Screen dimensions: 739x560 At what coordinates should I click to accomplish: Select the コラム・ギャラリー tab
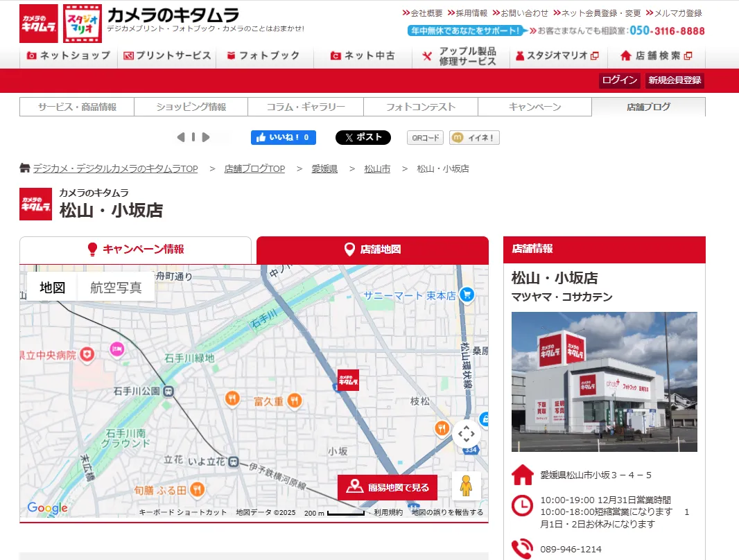(x=306, y=107)
